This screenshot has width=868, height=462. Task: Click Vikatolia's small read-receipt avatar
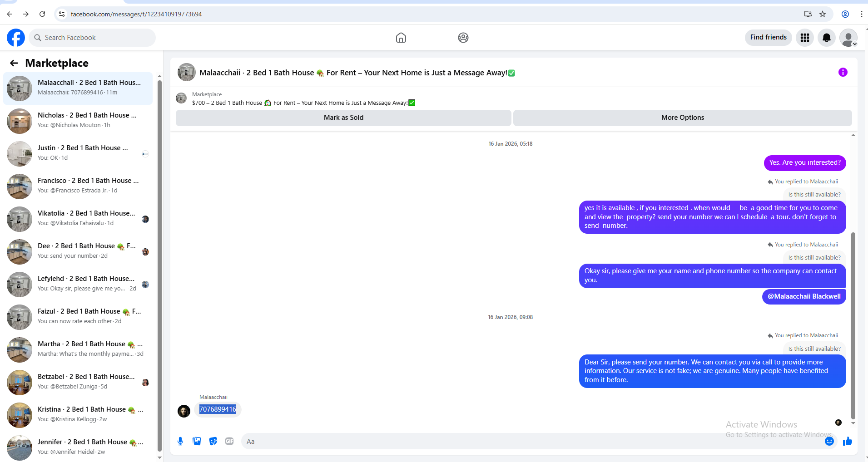point(145,219)
